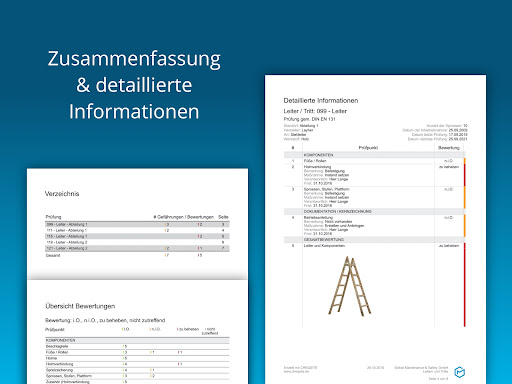Click the 'Übersicht Bewertungen' heading
512x384 pixels.
[x=80, y=306]
